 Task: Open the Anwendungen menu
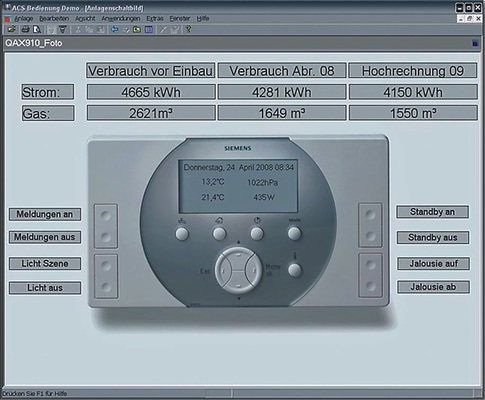click(121, 18)
